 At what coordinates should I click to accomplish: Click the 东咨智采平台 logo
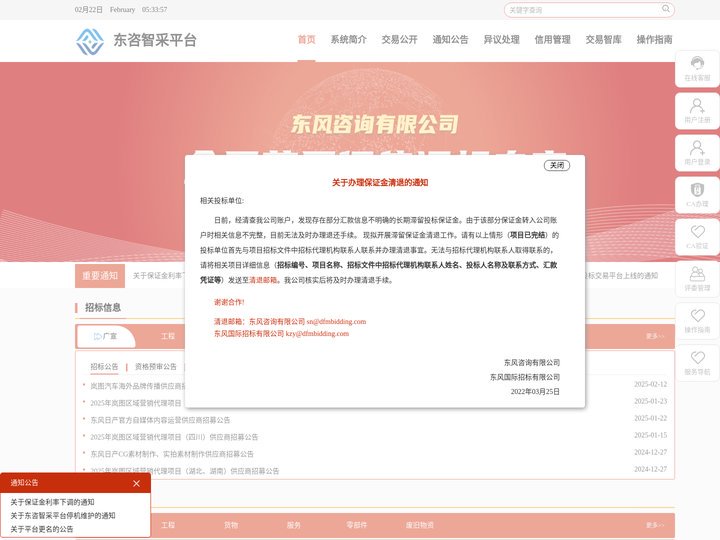136,41
